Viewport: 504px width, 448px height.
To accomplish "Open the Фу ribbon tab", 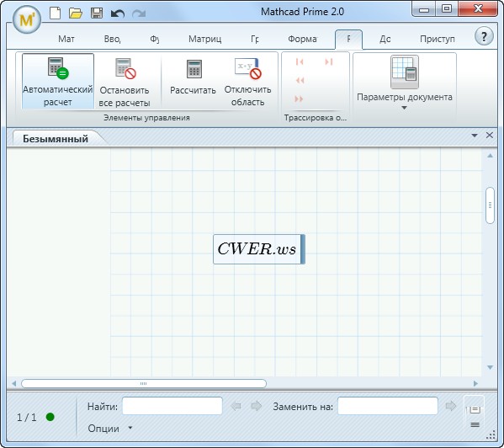I will [x=154, y=39].
